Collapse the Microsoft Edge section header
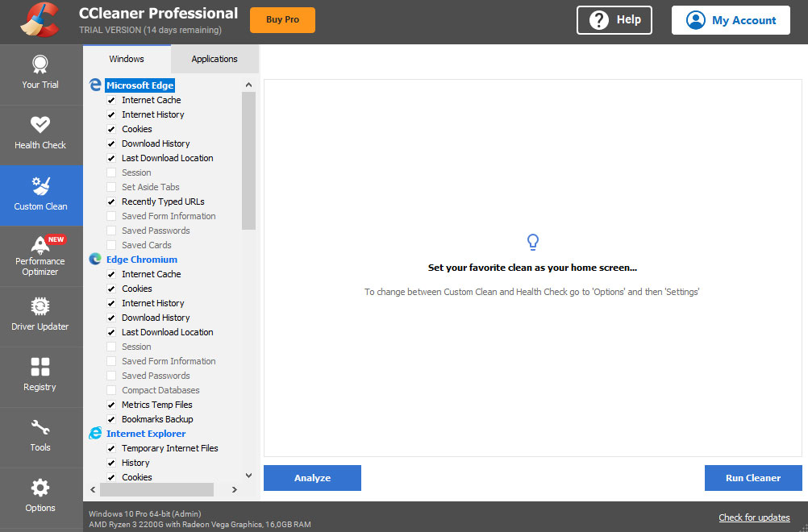 pyautogui.click(x=140, y=85)
